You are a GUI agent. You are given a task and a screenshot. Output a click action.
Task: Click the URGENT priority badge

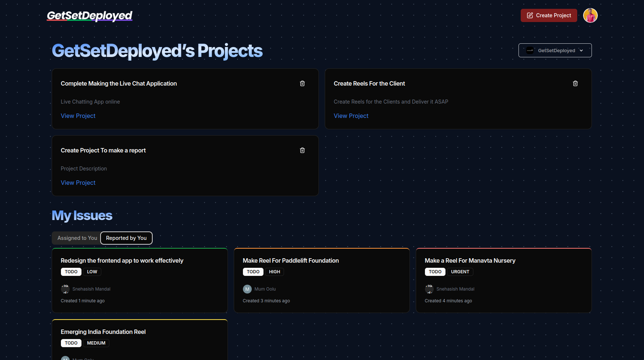[x=460, y=272]
